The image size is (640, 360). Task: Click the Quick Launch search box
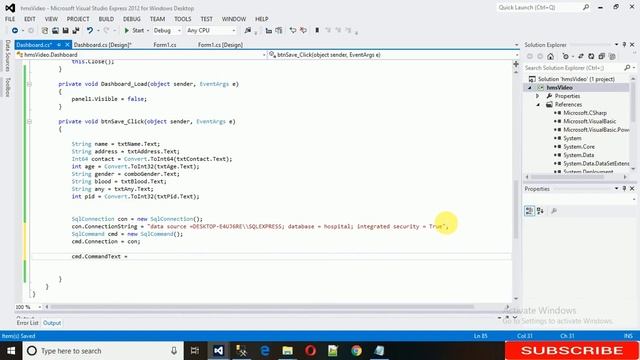click(538, 7)
